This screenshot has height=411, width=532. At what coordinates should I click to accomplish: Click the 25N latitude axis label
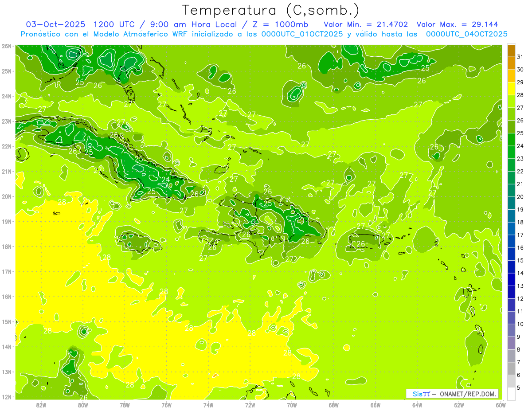[7, 71]
